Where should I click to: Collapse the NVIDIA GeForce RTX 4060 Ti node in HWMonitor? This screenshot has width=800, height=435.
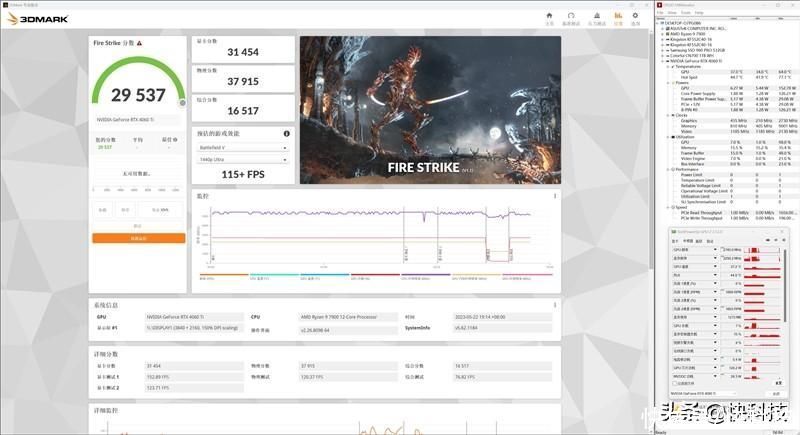[x=662, y=61]
